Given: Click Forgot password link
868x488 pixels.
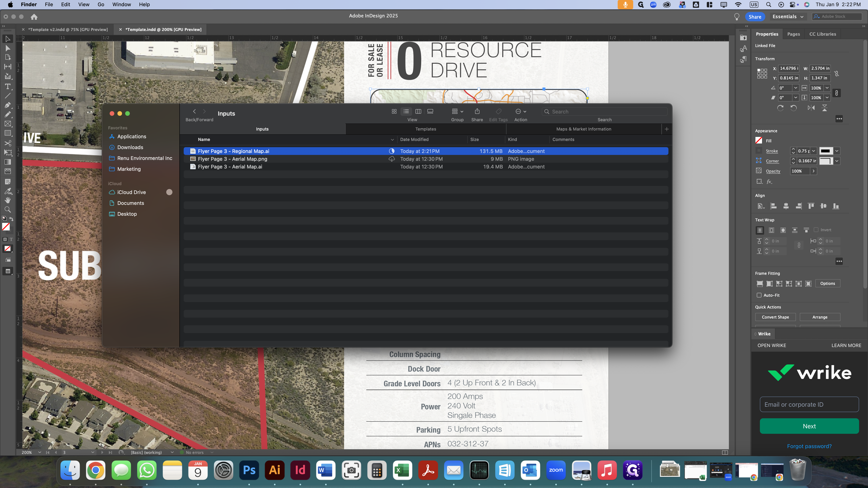Looking at the screenshot, I should 809,446.
